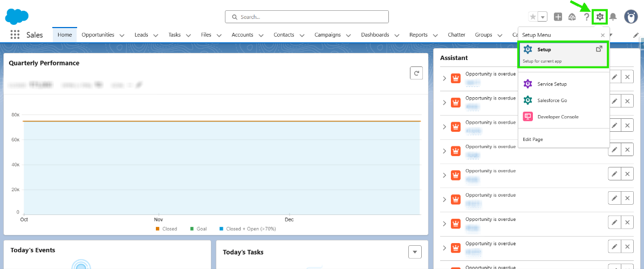Open the Files tab
The width and height of the screenshot is (644, 269).
pos(206,35)
